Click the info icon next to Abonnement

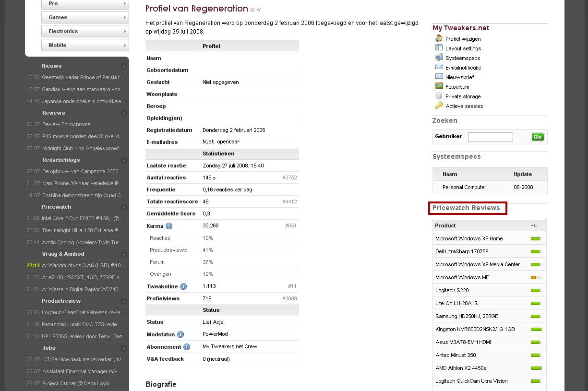pos(187,347)
